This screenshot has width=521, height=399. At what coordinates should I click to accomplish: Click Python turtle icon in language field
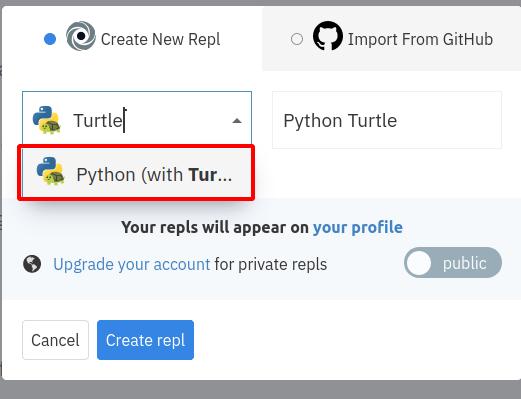(47, 120)
